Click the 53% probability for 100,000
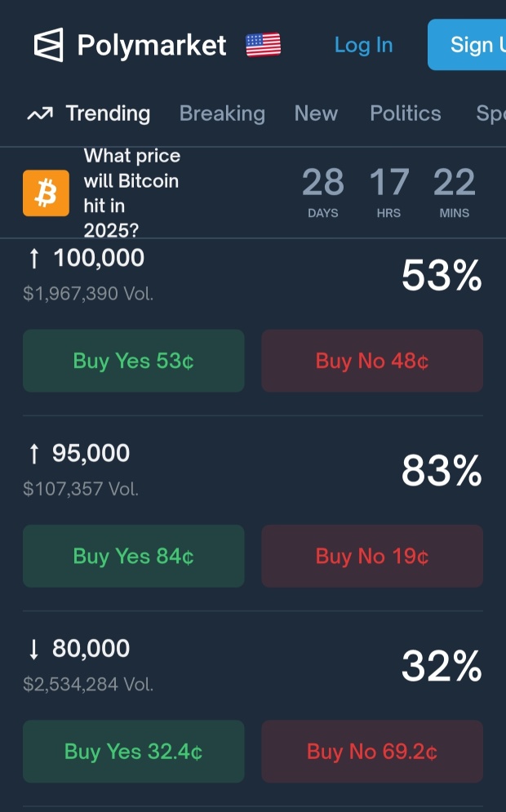The image size is (506, 812). (x=442, y=275)
